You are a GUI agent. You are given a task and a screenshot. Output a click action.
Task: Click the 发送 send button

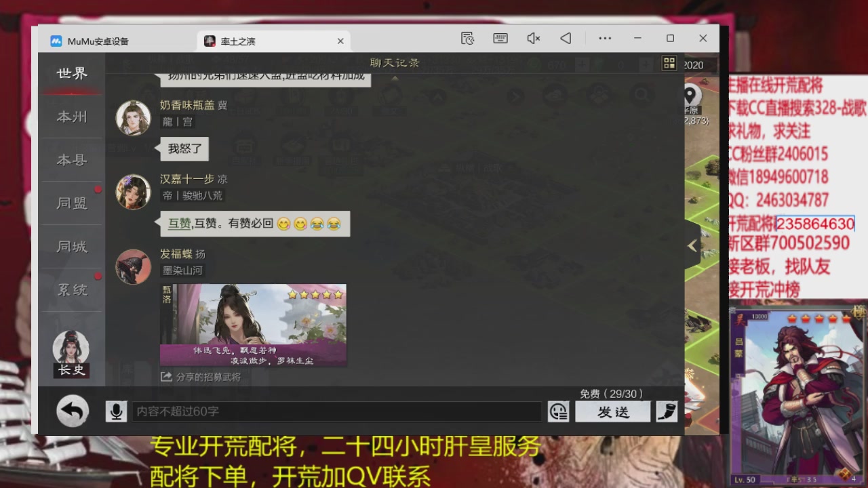pos(613,412)
